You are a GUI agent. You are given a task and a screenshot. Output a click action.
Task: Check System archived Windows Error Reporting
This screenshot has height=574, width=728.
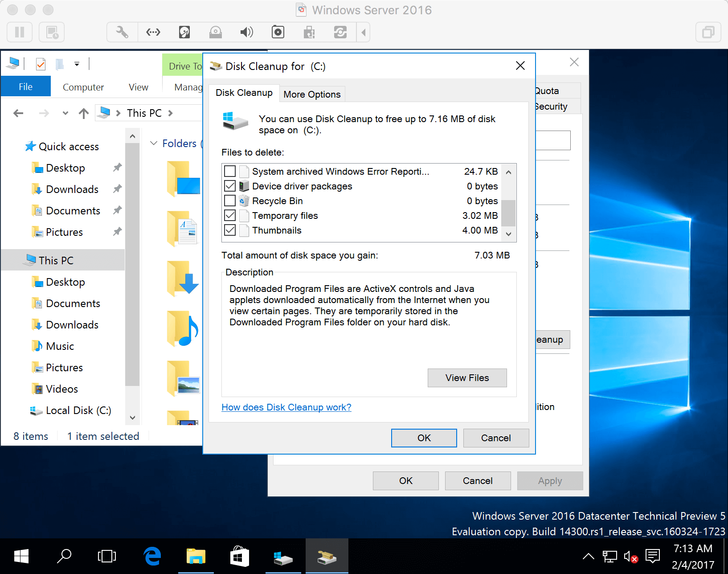[x=230, y=171]
